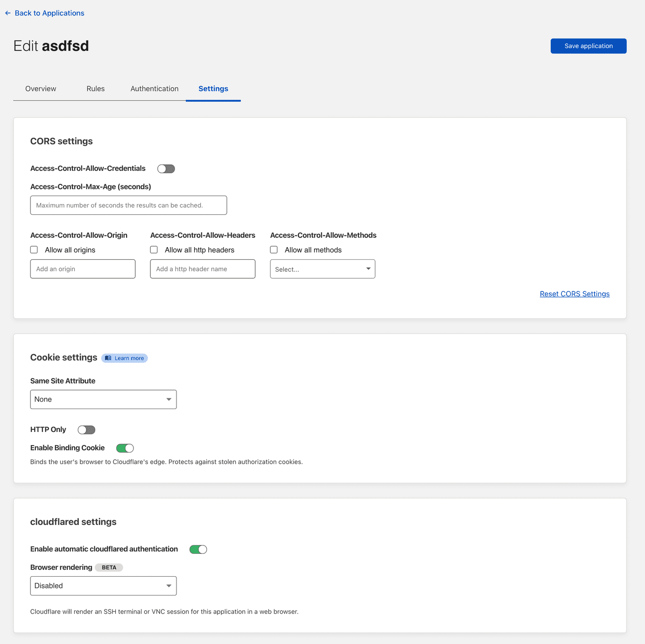Disable the Enable Binding Cookie toggle
This screenshot has width=645, height=644.
[x=125, y=448]
